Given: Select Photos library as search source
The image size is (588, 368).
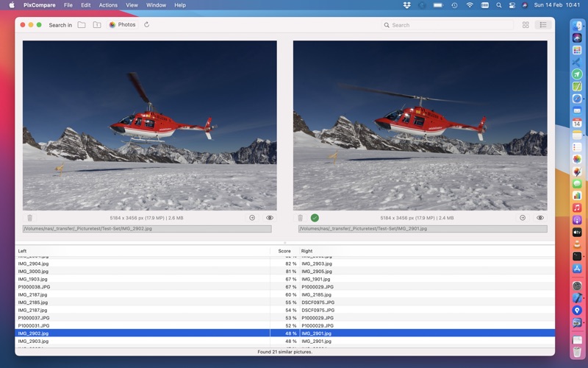Looking at the screenshot, I should pyautogui.click(x=122, y=25).
